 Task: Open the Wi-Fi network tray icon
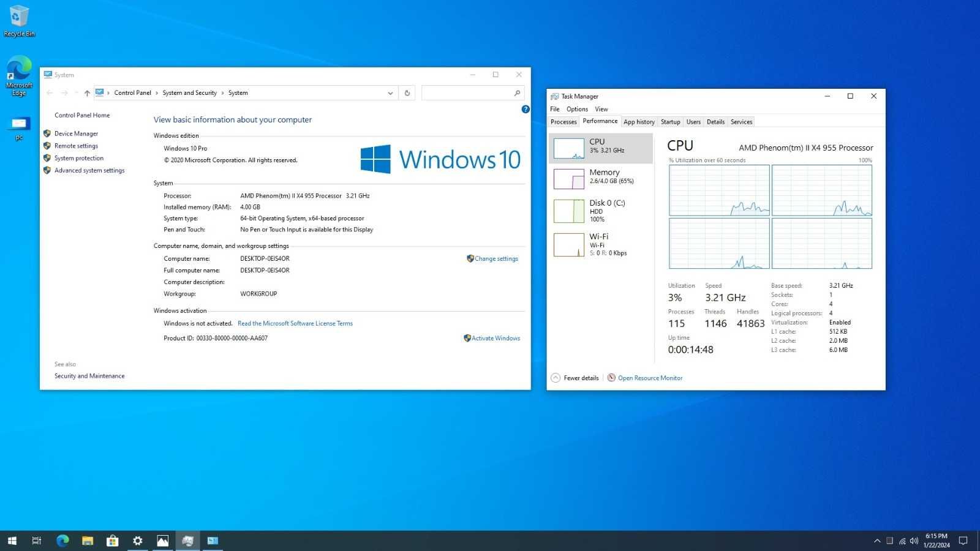tap(902, 541)
